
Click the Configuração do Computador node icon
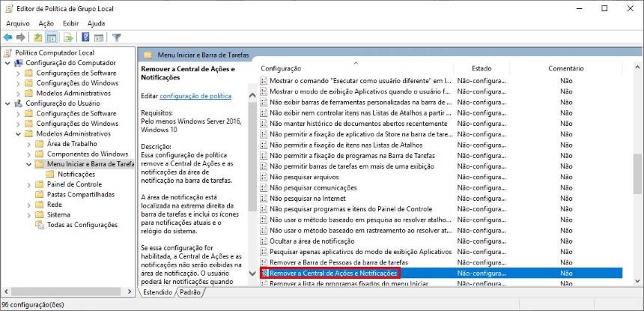[x=19, y=63]
